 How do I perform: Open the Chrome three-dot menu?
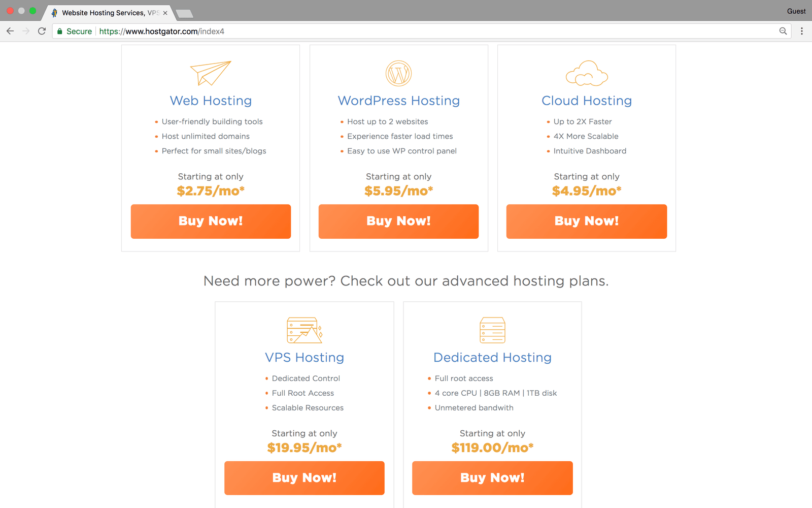(802, 31)
